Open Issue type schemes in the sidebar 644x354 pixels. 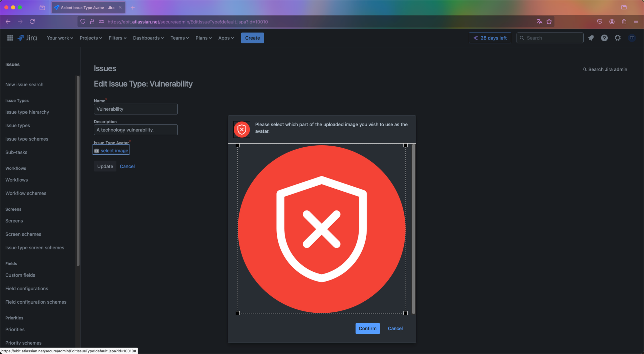(x=27, y=139)
